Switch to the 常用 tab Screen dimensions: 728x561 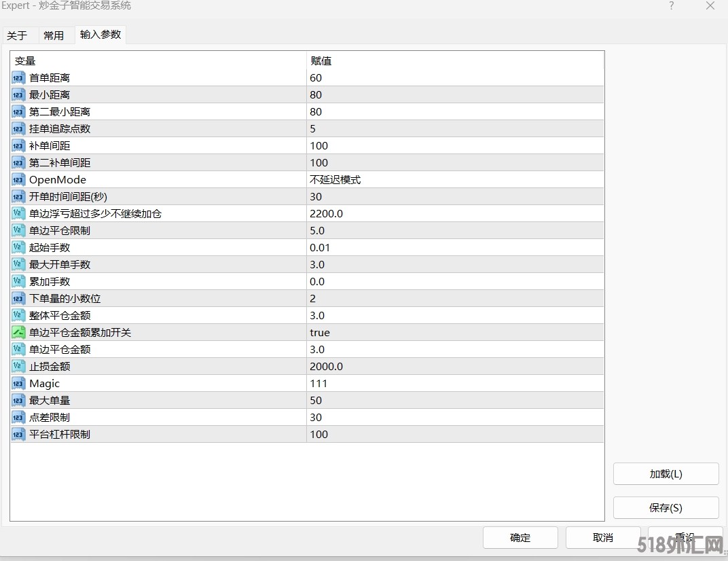(x=54, y=36)
